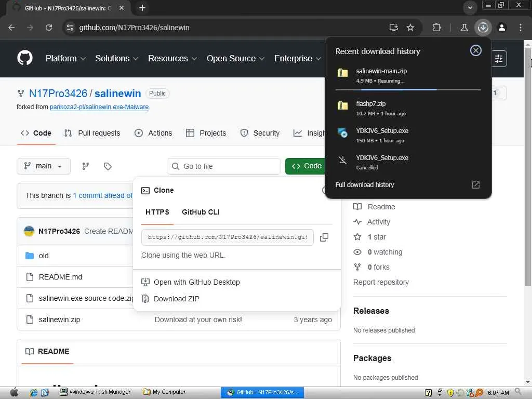Viewport: 532px width, 399px height.
Task: View branches via the branch icon
Action: [86, 166]
